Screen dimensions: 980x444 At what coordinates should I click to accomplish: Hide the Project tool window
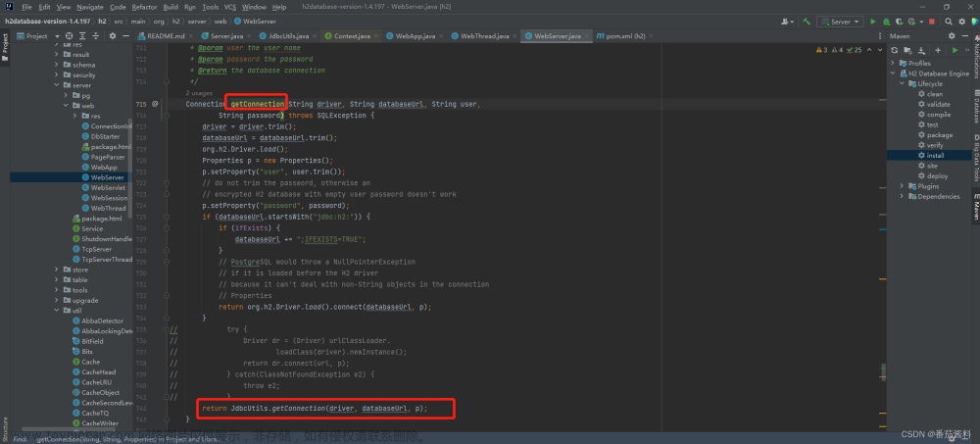point(125,35)
